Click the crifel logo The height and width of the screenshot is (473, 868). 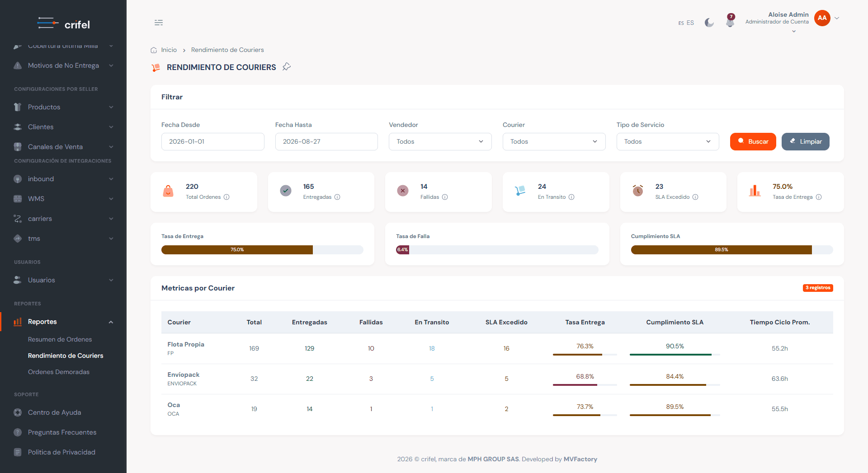point(64,23)
